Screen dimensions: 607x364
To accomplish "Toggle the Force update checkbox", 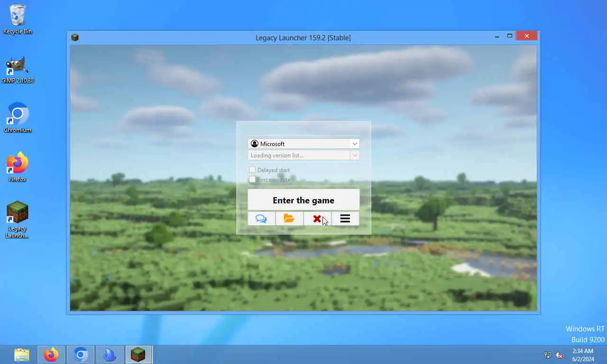I will click(252, 179).
